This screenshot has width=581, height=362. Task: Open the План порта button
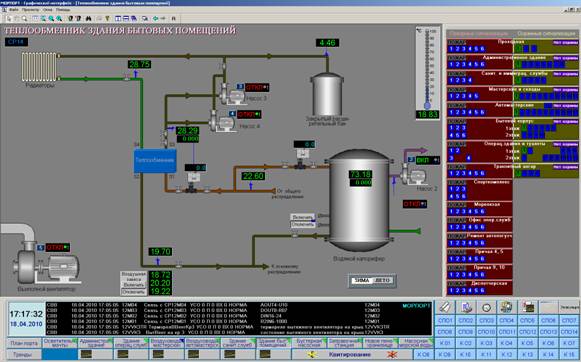coord(24,343)
